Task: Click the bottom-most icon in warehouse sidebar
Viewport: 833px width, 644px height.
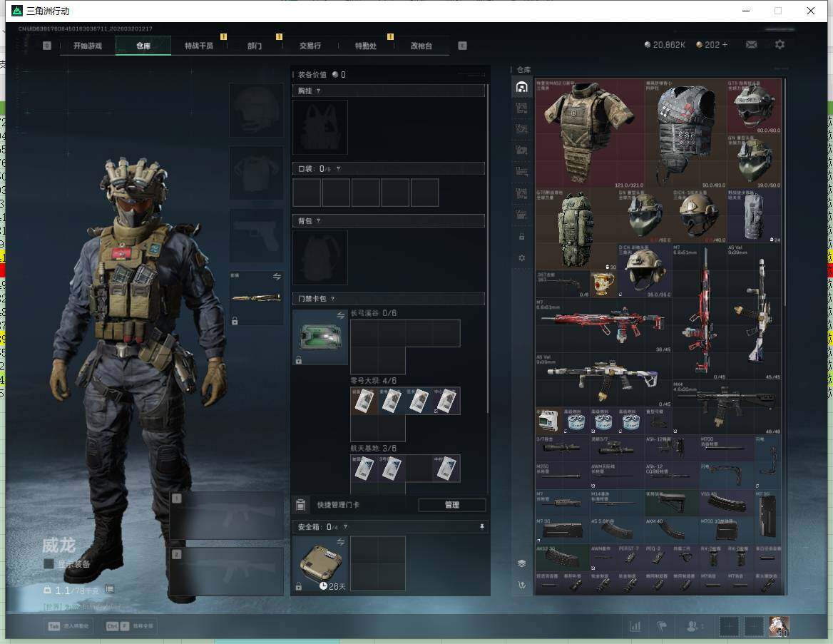Action: coord(521,585)
